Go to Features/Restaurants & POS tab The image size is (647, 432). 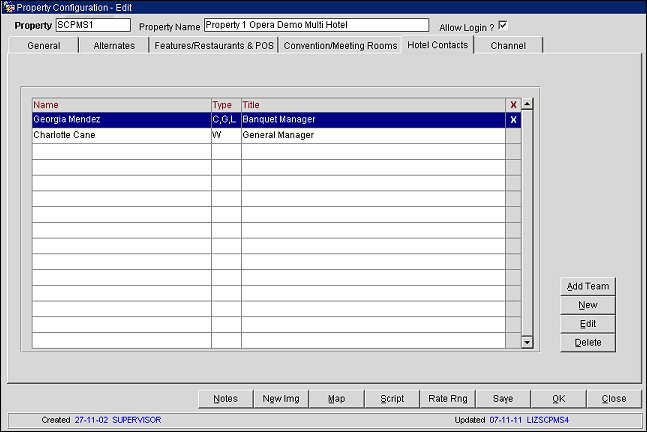[213, 45]
